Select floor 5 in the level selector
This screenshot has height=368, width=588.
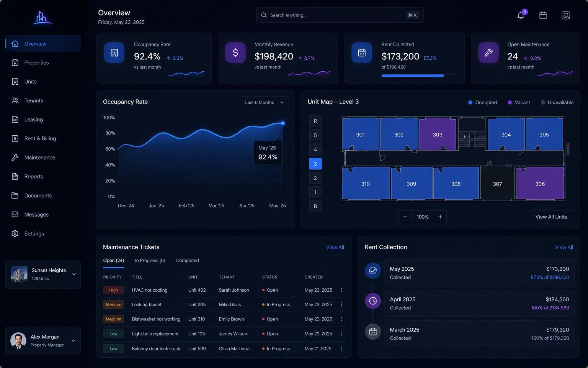pyautogui.click(x=315, y=135)
